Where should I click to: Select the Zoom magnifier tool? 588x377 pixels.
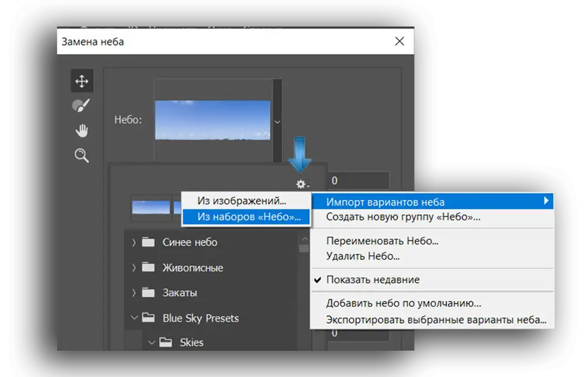pos(81,155)
